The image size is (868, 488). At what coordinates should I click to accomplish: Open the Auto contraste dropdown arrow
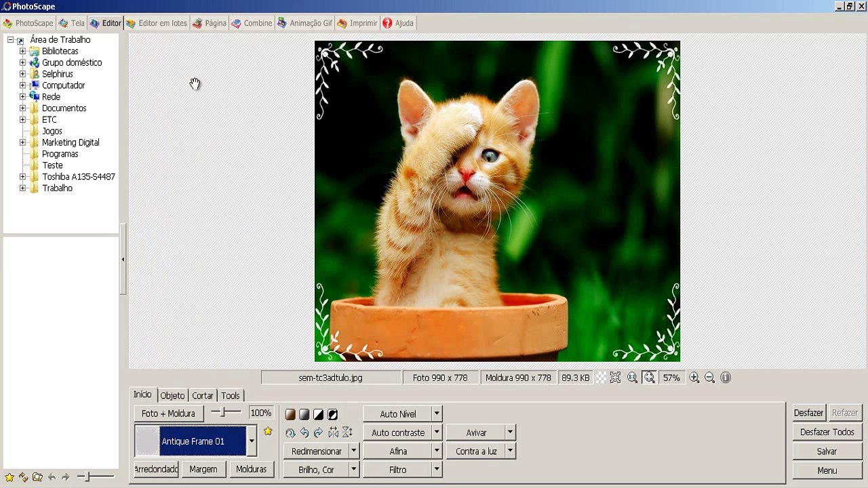437,432
